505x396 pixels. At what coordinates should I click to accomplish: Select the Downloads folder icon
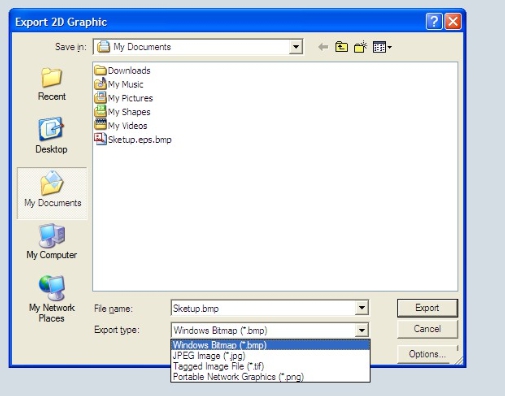pos(100,70)
